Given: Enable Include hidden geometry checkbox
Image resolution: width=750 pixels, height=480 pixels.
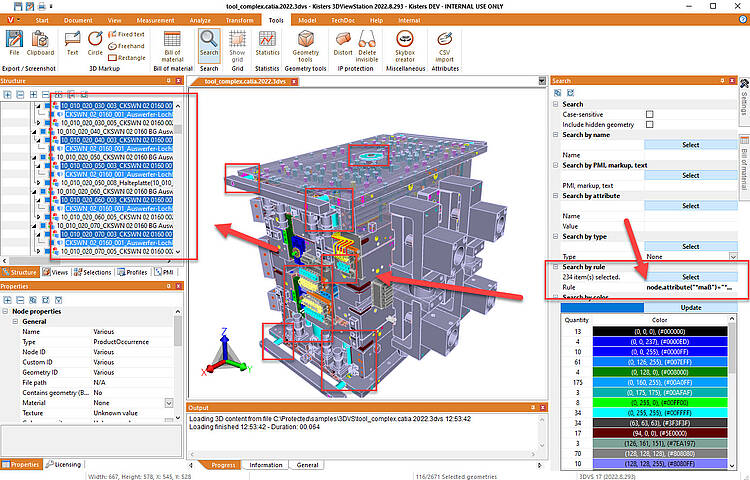Looking at the screenshot, I should (x=649, y=124).
